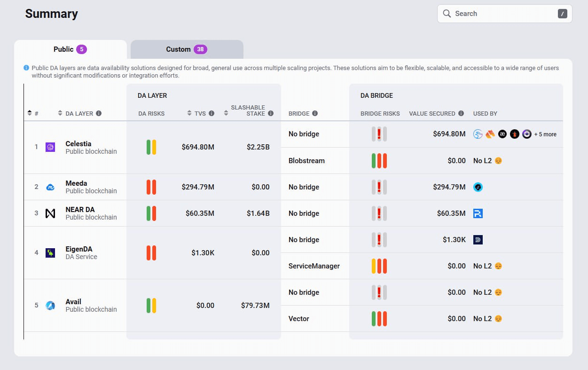Viewport: 588px width, 370px height.
Task: Click Avail DA risks green-yellow bars
Action: [x=151, y=305]
